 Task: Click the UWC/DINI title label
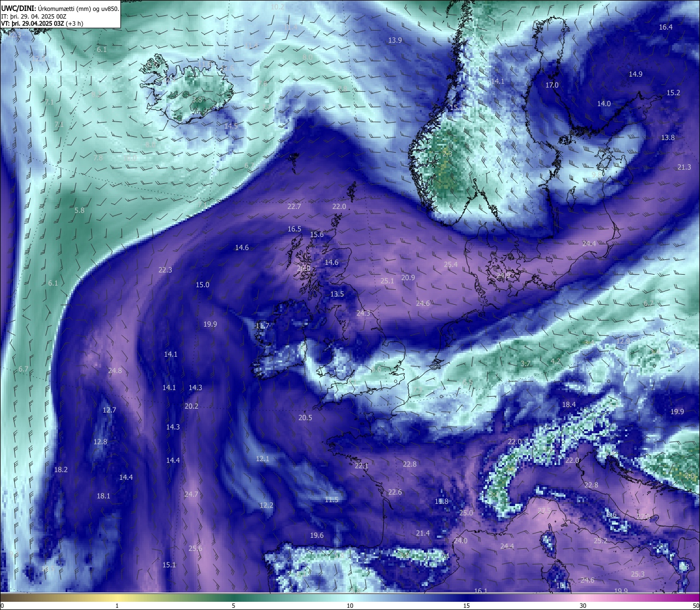pyautogui.click(x=19, y=8)
